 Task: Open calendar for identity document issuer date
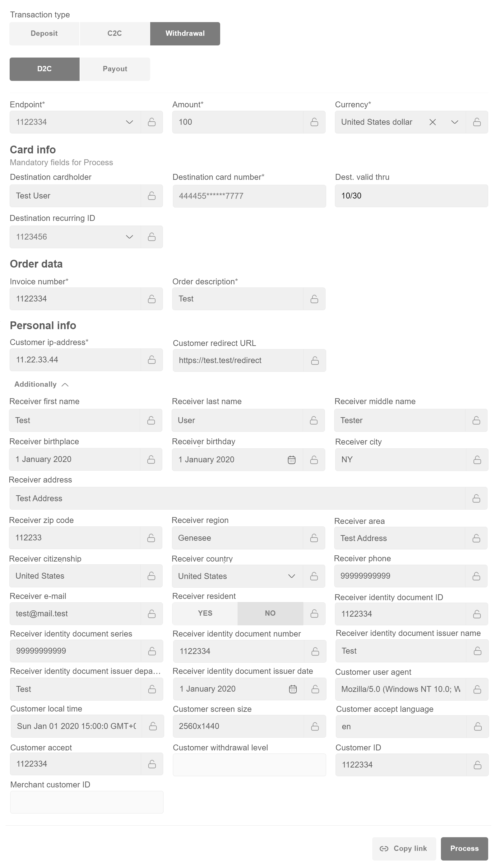click(293, 689)
